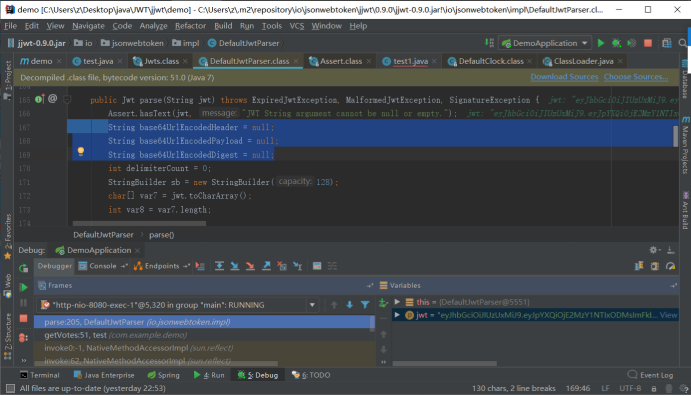Click the red Stop icon in the top toolbar

648,43
